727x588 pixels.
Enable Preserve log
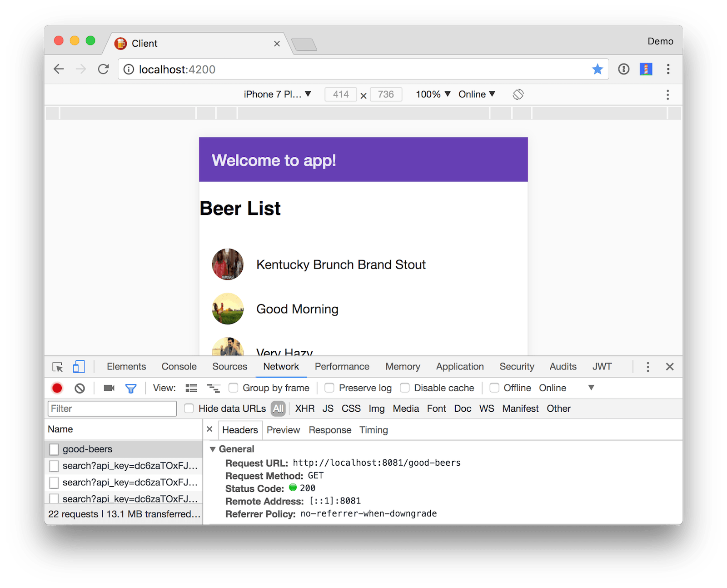[329, 388]
